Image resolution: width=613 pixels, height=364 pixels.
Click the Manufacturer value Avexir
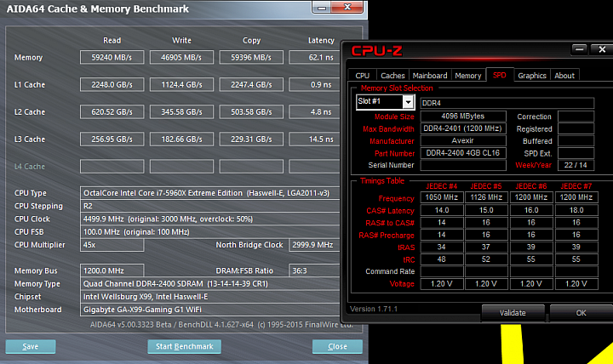coord(463,140)
